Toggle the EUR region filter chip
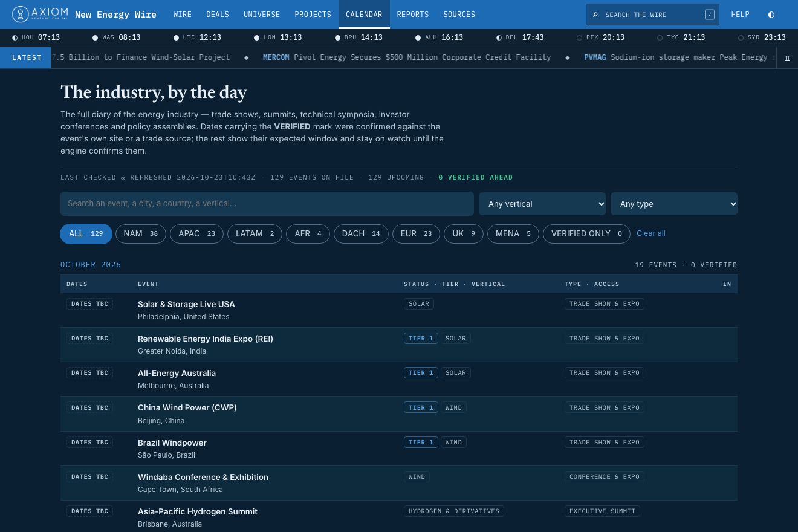Viewport: 798px width, 532px height. pos(416,234)
